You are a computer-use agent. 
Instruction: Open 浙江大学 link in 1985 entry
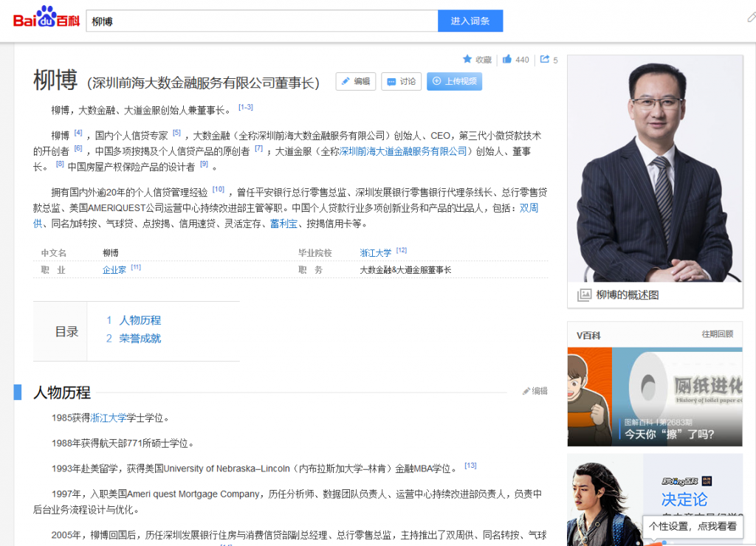109,418
